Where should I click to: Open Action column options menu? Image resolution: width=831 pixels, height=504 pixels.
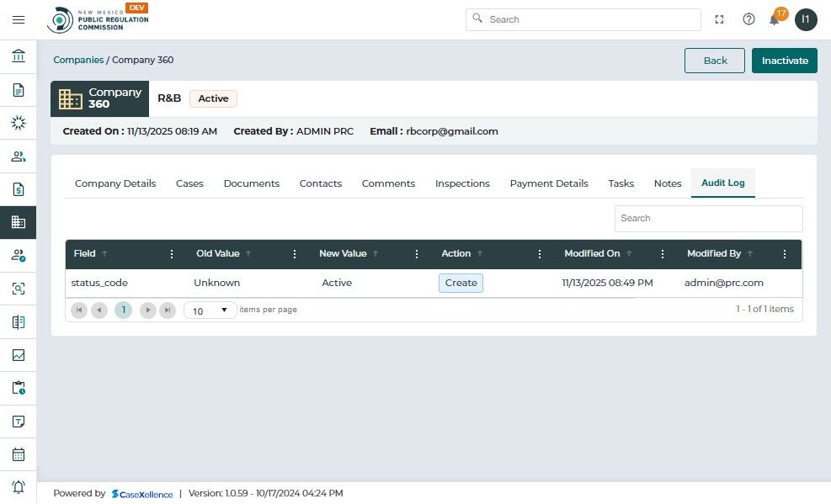point(540,254)
